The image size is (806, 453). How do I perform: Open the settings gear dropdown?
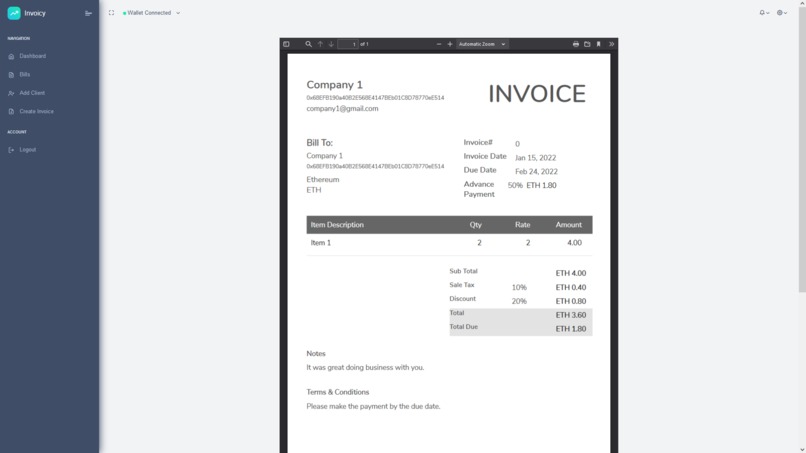(781, 13)
